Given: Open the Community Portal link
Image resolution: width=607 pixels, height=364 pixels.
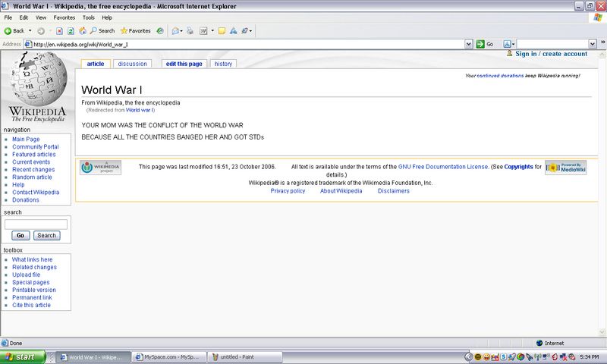Looking at the screenshot, I should 35,147.
